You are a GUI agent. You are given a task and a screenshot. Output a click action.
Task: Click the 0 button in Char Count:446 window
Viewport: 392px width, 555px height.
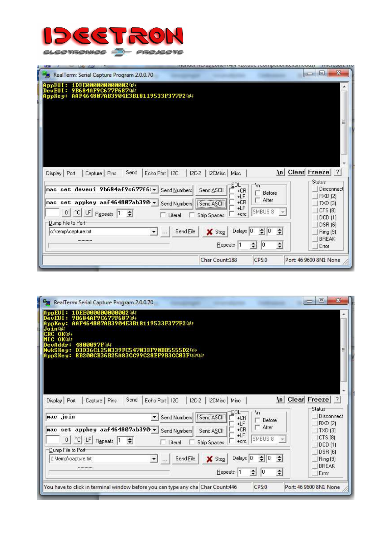(x=66, y=440)
